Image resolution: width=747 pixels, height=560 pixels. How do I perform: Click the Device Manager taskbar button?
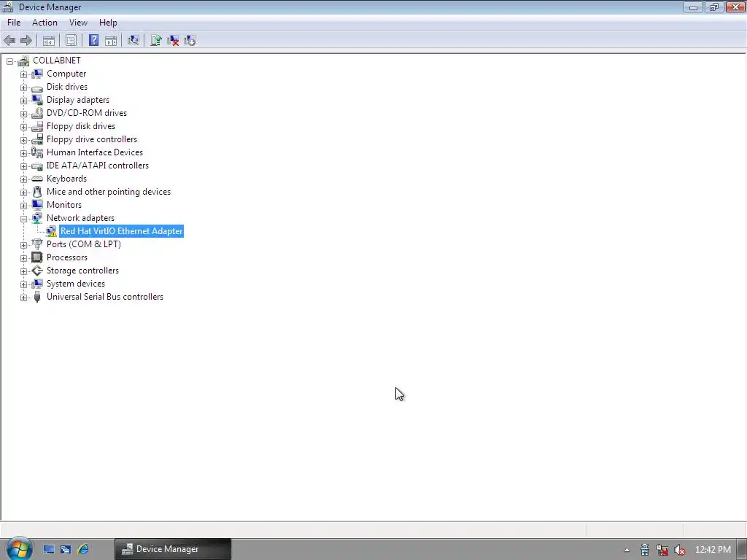pos(173,549)
